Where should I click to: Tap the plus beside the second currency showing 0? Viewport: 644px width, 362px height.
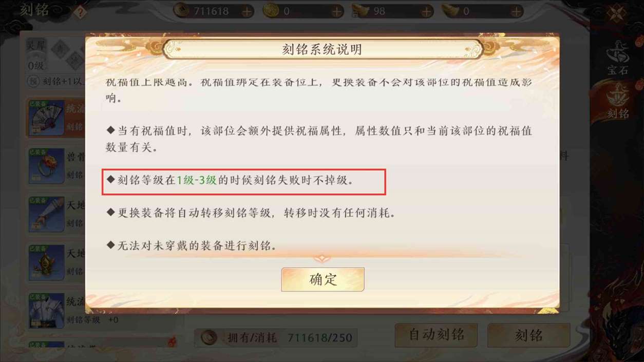(336, 11)
